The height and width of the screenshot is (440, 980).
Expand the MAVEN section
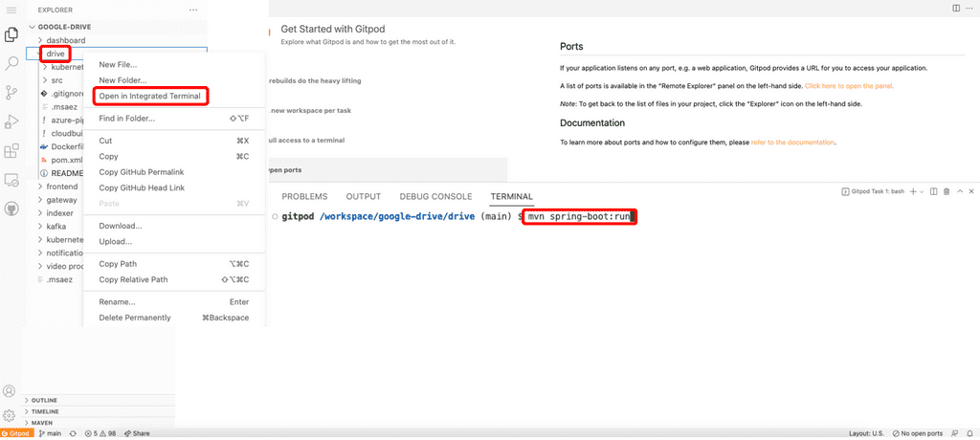[42, 421]
